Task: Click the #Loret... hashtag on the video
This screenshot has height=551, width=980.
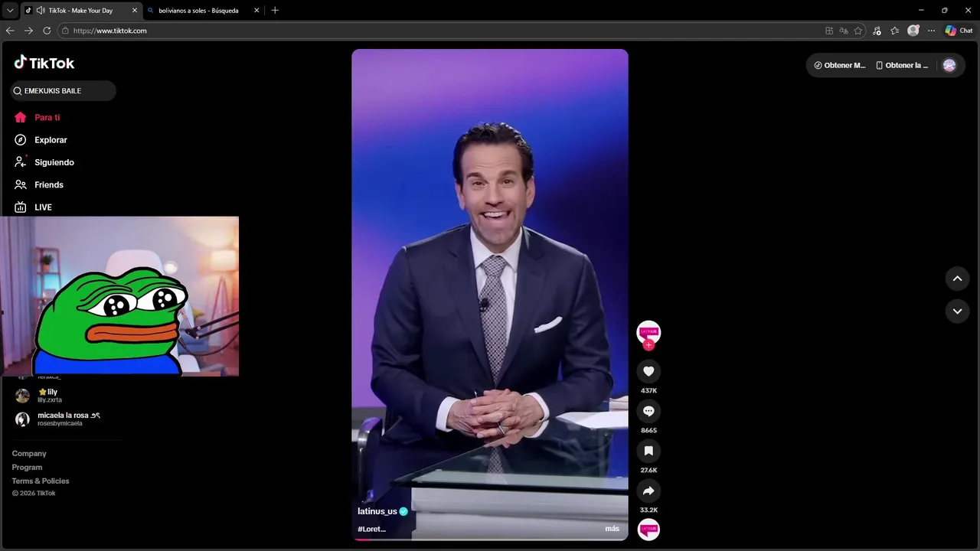Action: click(x=371, y=529)
